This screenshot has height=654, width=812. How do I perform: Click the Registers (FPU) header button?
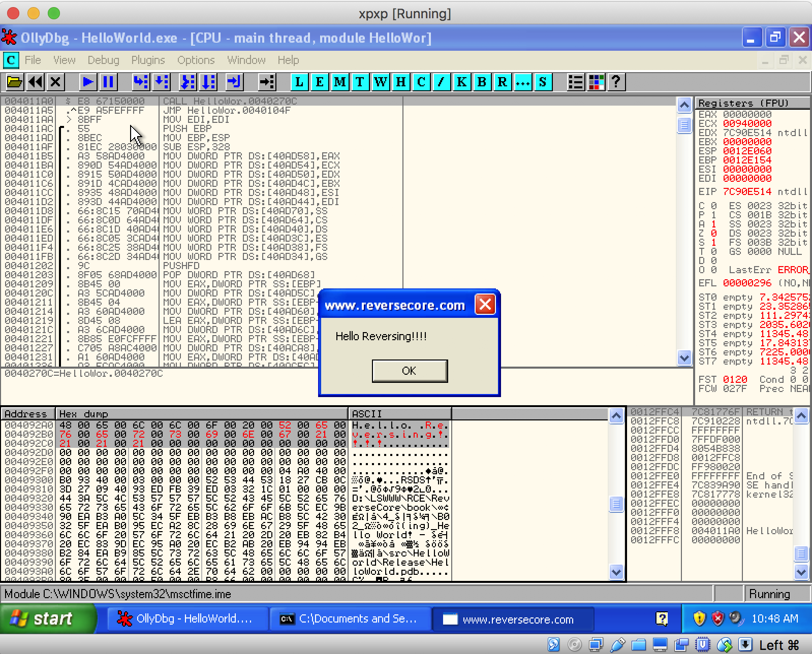pos(753,103)
